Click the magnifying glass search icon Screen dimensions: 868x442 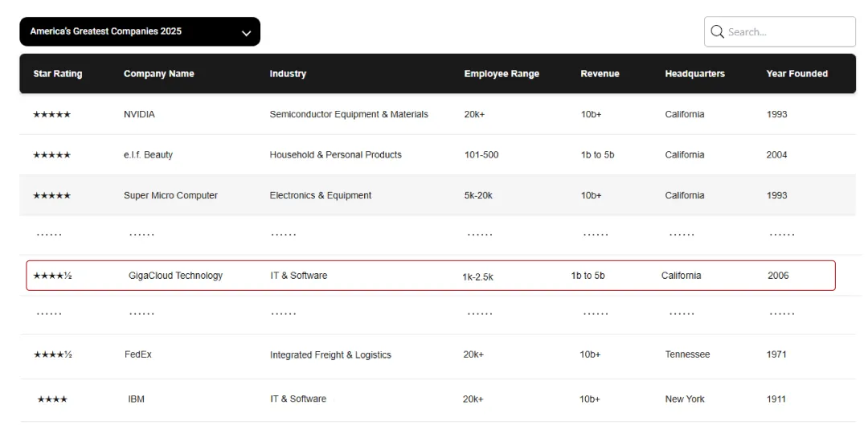717,32
